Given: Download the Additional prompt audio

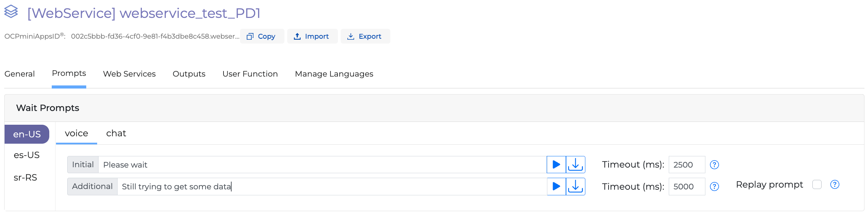Looking at the screenshot, I should [575, 186].
